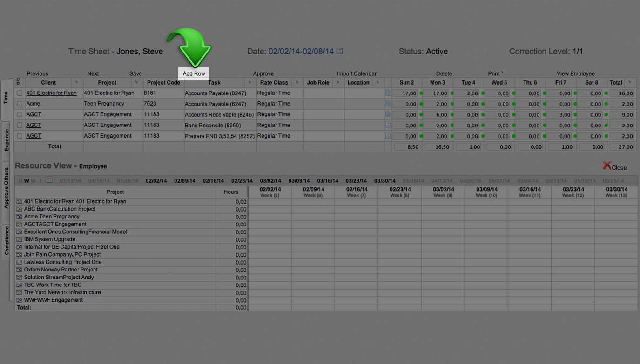640x364 pixels.
Task: Open the Acme client link
Action: (33, 104)
